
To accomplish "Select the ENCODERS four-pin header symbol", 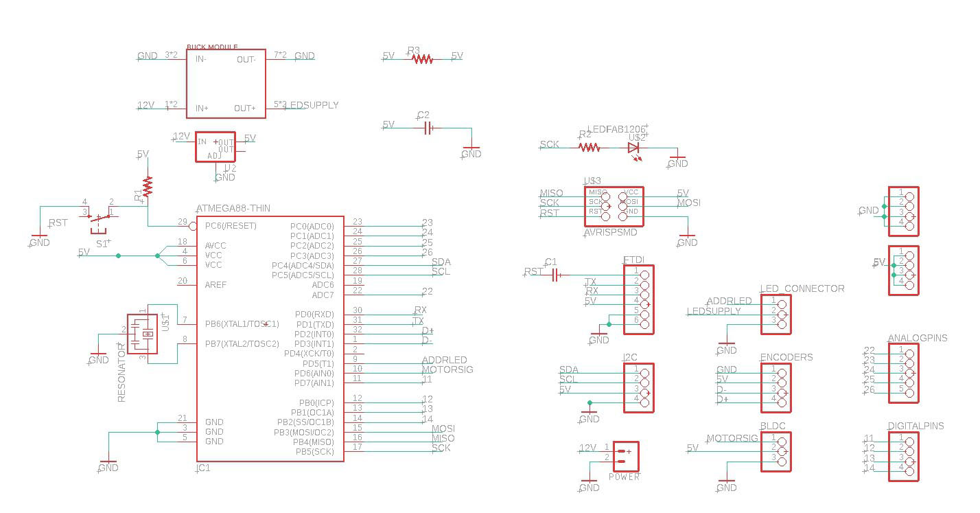I will 775,388.
